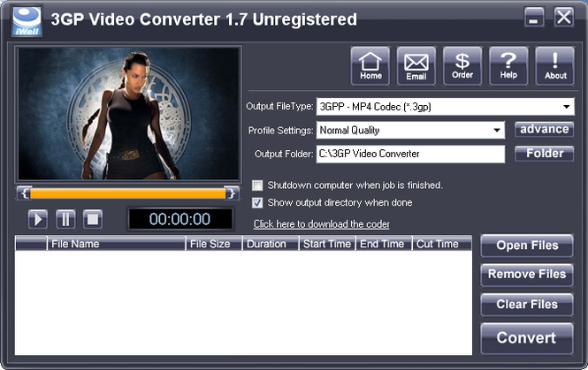The height and width of the screenshot is (370, 588).
Task: Click the left trim bracket marker
Action: coord(25,193)
